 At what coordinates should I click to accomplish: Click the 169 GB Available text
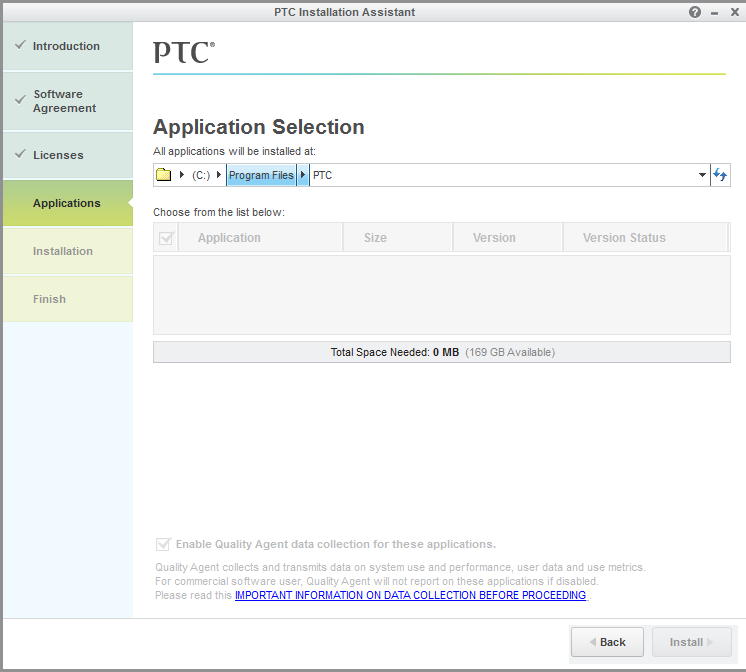point(510,352)
